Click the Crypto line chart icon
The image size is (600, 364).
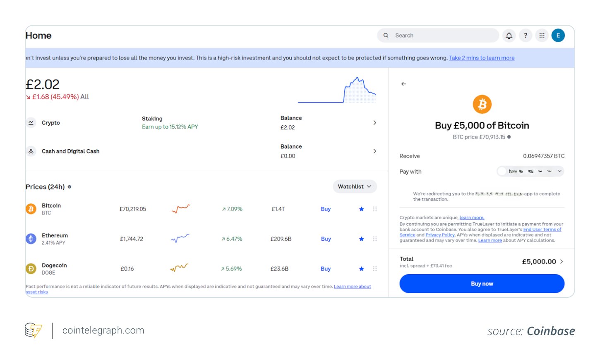[x=31, y=122]
